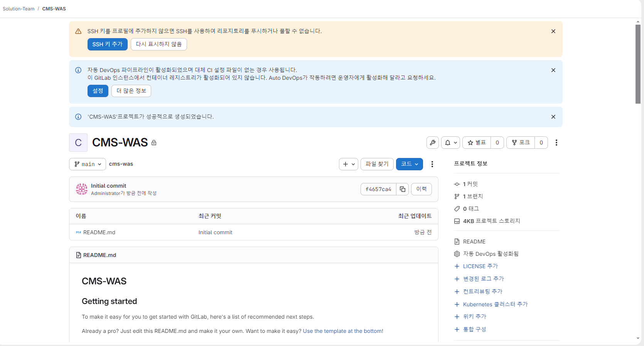The width and height of the screenshot is (644, 346).
Task: Open the 0 태그 tags link
Action: point(471,209)
